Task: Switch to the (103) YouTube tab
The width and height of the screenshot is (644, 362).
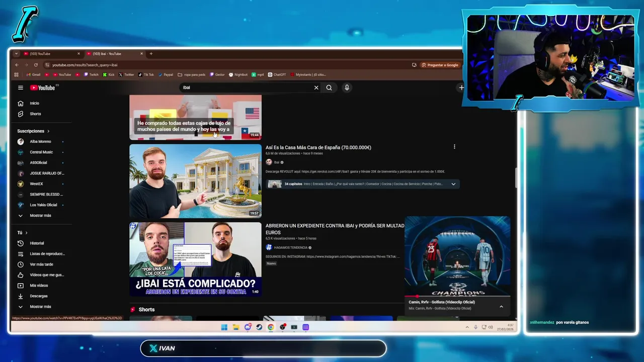Action: pyautogui.click(x=49, y=54)
